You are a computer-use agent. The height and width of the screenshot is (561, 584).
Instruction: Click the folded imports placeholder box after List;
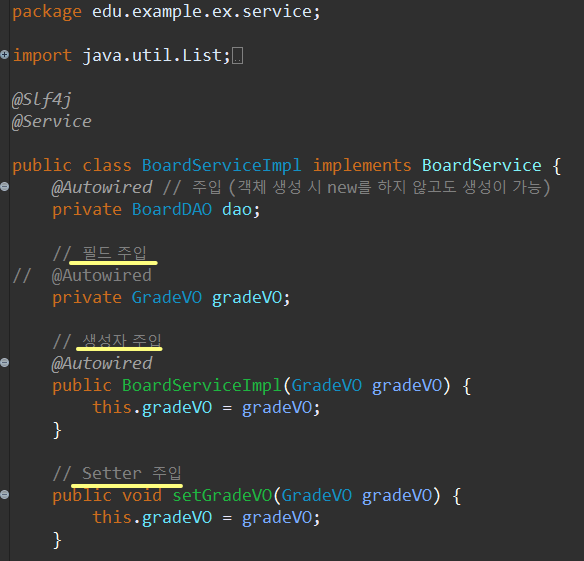pos(238,56)
